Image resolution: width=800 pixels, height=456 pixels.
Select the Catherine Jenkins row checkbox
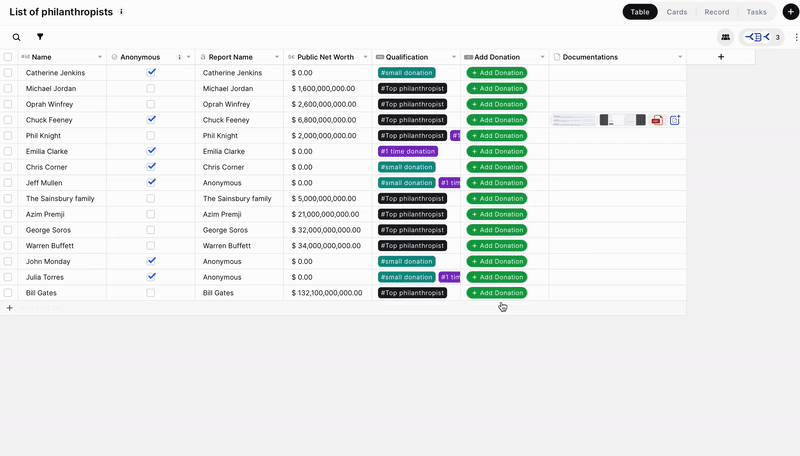click(8, 73)
